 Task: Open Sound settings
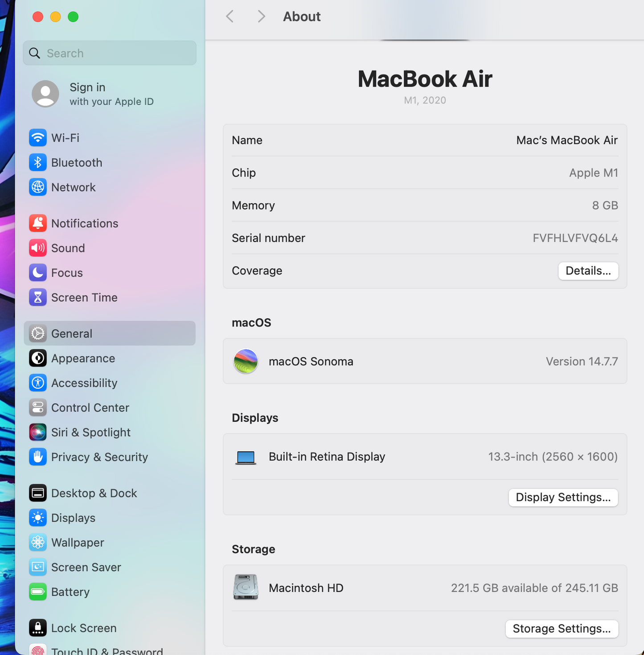click(68, 248)
